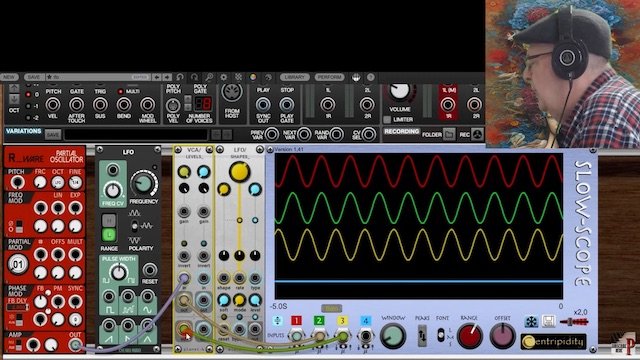Flip the LFO POLARITY switch

click(x=134, y=226)
